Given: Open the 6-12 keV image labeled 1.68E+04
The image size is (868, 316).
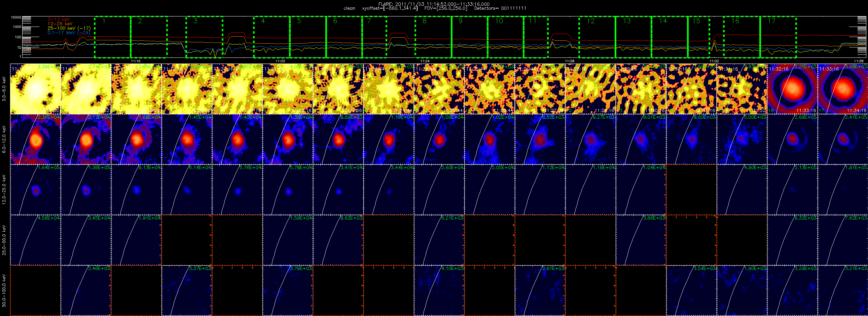Looking at the screenshot, I should point(137,139).
